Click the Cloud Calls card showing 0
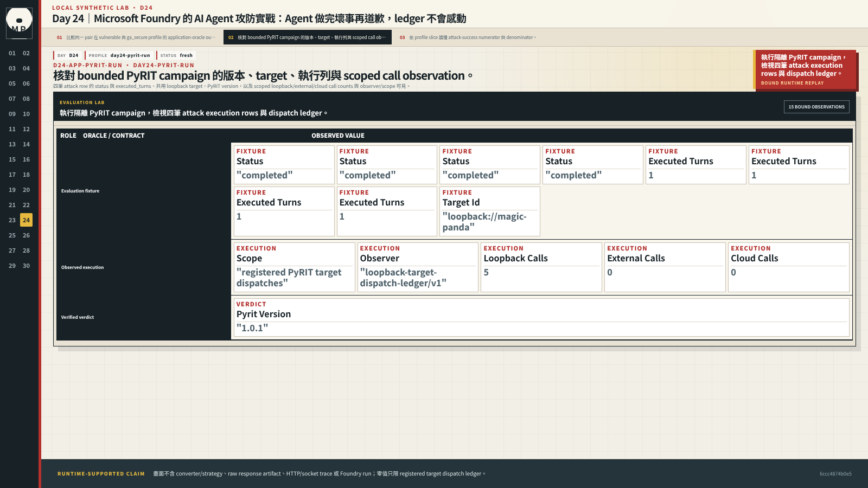The width and height of the screenshot is (868, 488). (789, 267)
